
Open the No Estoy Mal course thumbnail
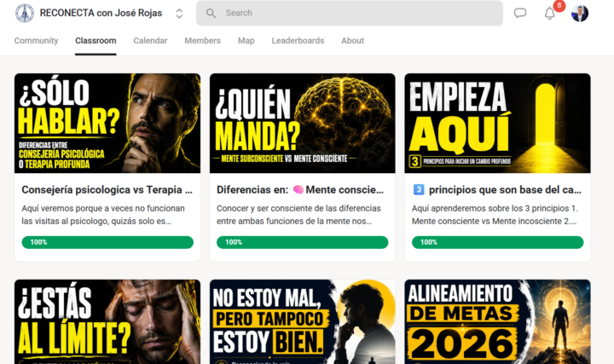pos(302,321)
